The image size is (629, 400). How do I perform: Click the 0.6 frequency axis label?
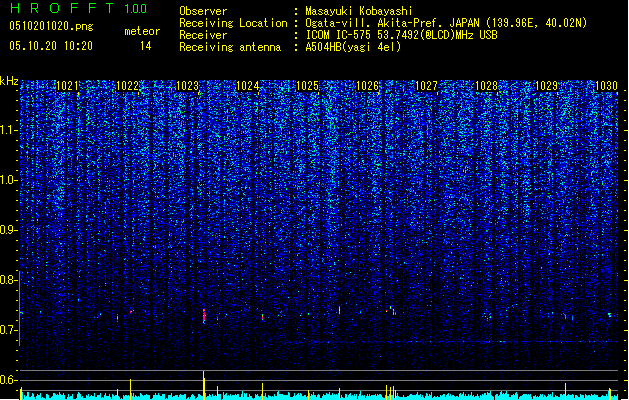[8, 380]
